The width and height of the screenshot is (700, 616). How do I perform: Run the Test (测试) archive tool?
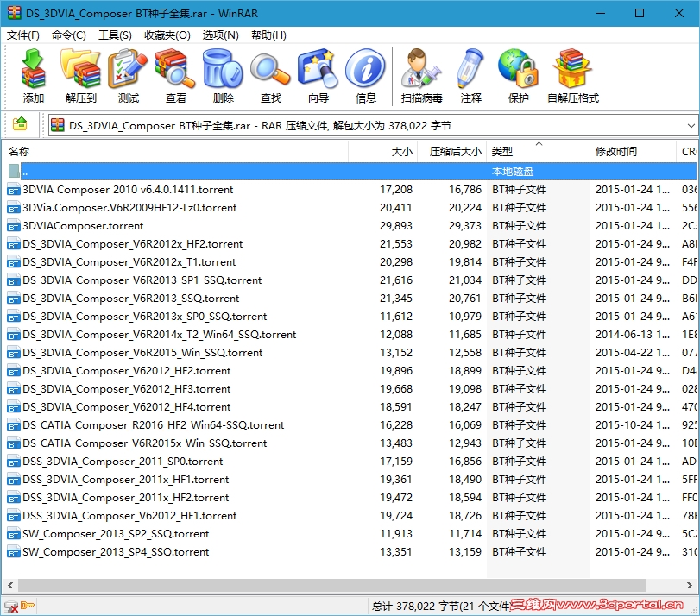pos(128,76)
